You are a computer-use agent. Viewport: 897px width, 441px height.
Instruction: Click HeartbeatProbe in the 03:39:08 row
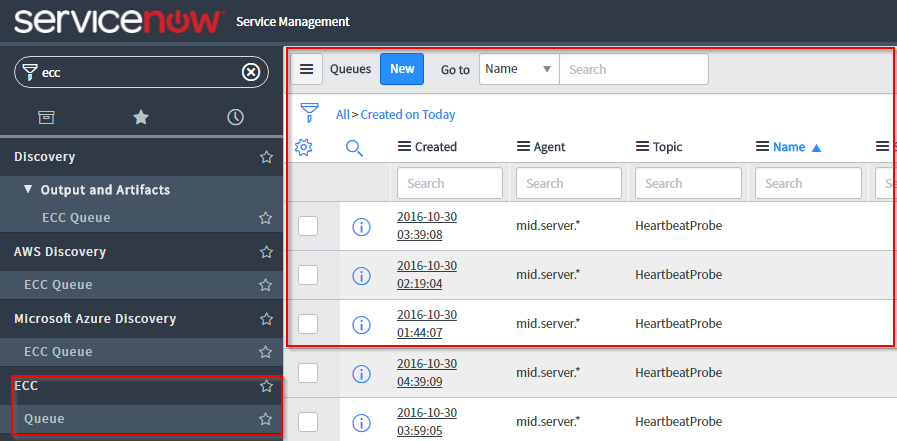[678, 226]
